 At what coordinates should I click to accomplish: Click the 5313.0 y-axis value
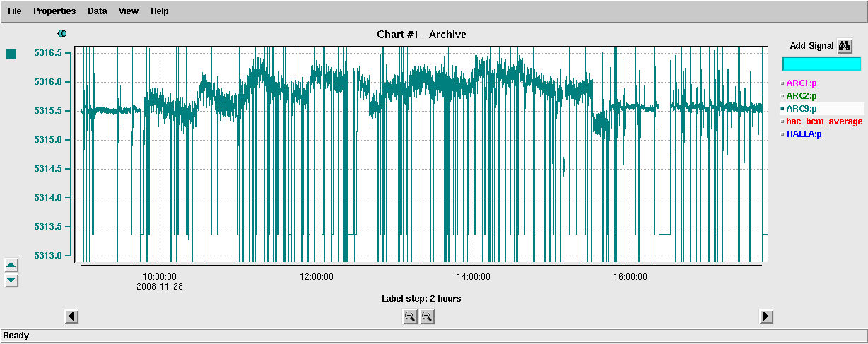(49, 256)
